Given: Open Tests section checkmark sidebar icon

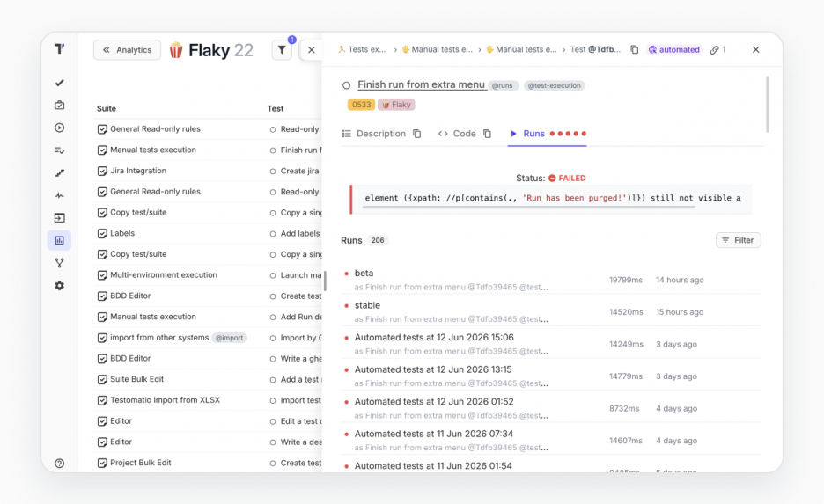Looking at the screenshot, I should click(59, 83).
